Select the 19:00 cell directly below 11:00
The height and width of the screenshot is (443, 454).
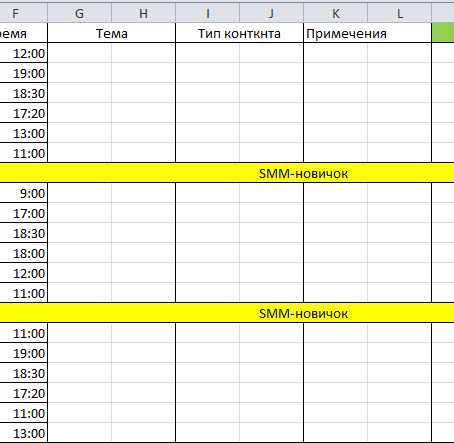click(x=23, y=353)
